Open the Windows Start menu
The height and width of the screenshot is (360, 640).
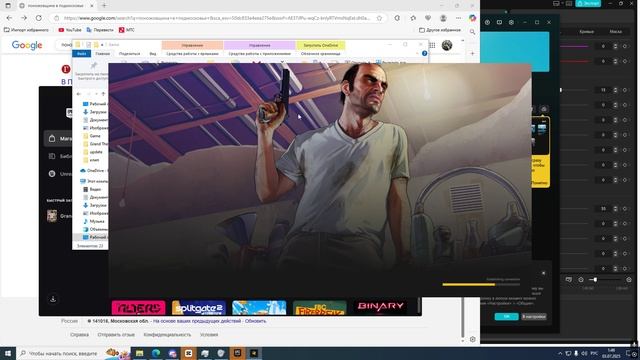(7, 353)
